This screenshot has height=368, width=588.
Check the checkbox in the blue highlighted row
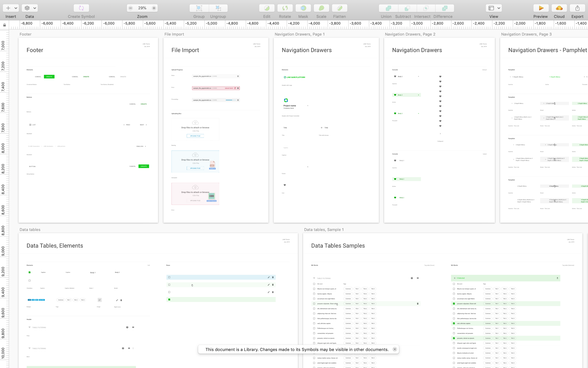(x=169, y=277)
